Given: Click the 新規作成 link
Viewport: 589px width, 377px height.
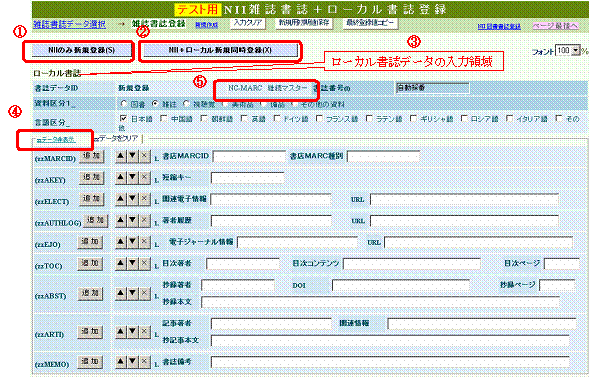Looking at the screenshot, I should 207,25.
